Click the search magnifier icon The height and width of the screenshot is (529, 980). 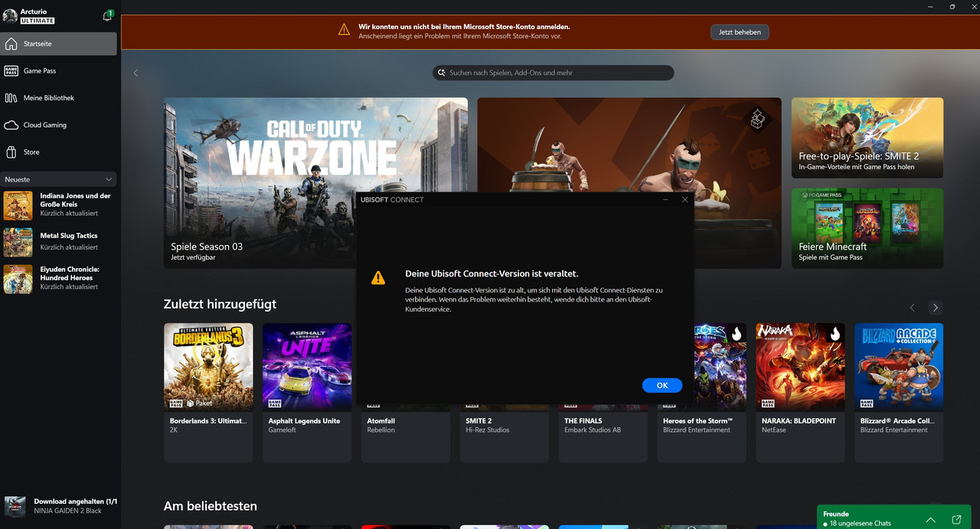coord(441,73)
